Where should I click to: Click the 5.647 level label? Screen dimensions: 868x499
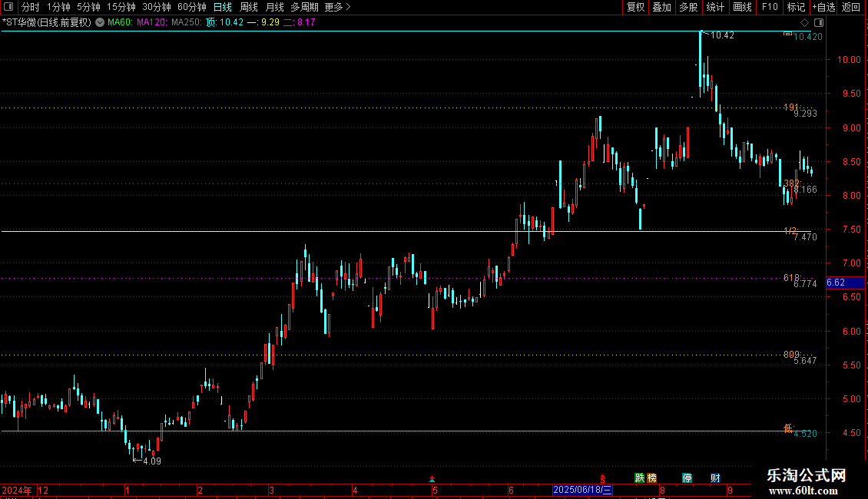(806, 361)
